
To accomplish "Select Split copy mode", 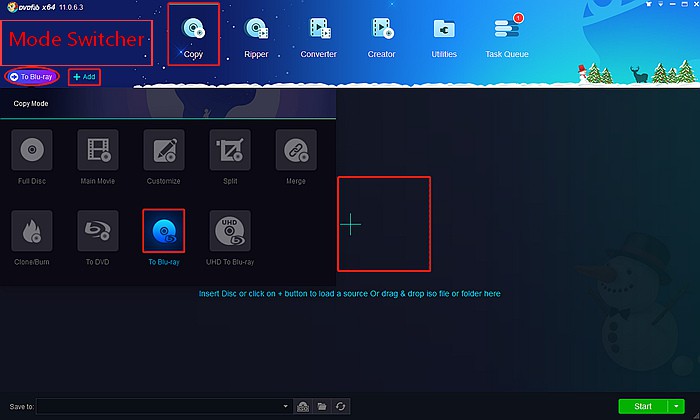I will coord(230,157).
